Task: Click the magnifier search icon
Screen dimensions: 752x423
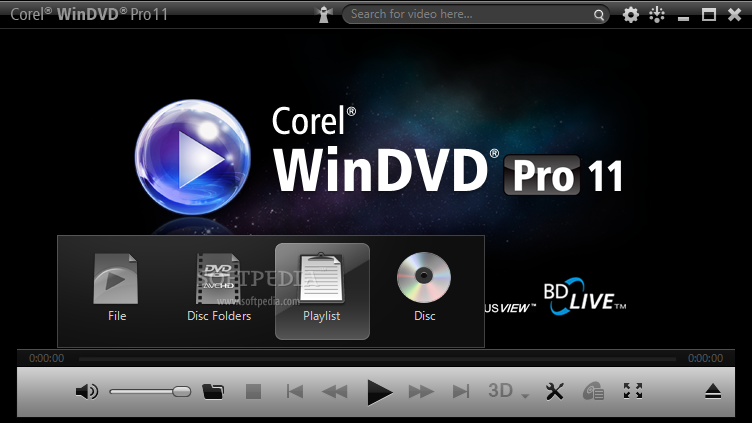Action: 599,15
